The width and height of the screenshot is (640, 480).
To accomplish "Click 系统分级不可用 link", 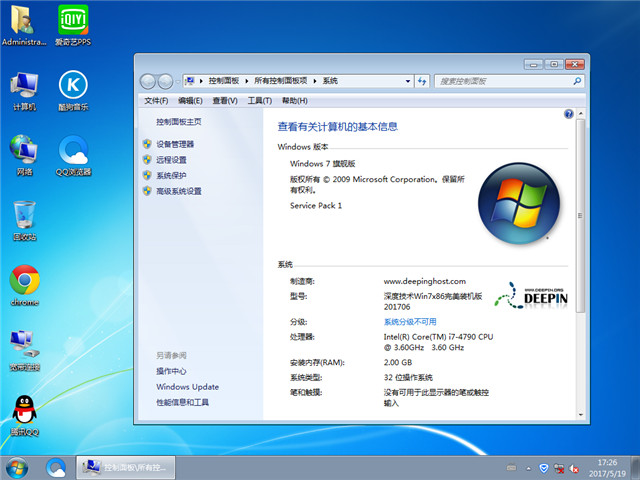I will click(x=410, y=322).
